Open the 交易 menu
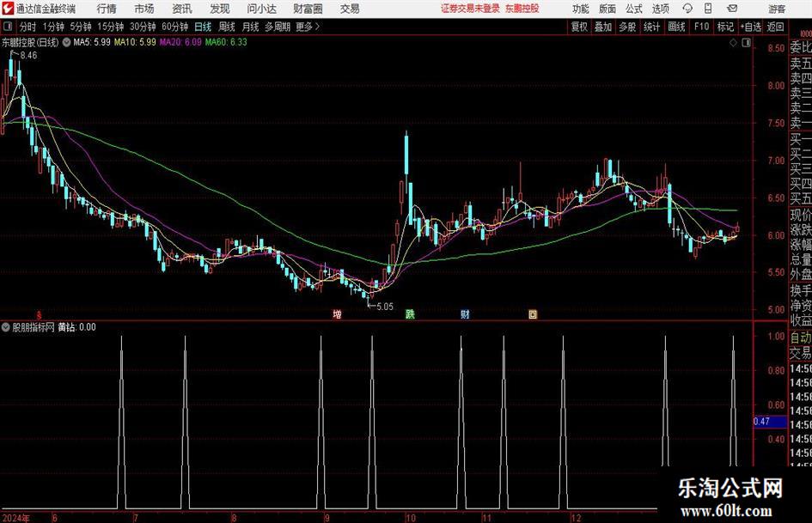Image resolution: width=812 pixels, height=523 pixels. [350, 9]
